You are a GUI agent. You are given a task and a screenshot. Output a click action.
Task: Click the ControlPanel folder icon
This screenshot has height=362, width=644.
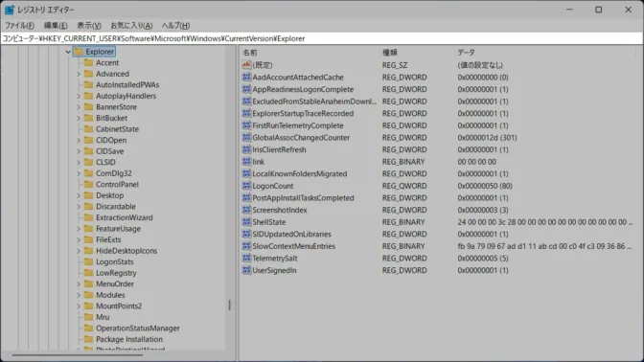[88, 184]
